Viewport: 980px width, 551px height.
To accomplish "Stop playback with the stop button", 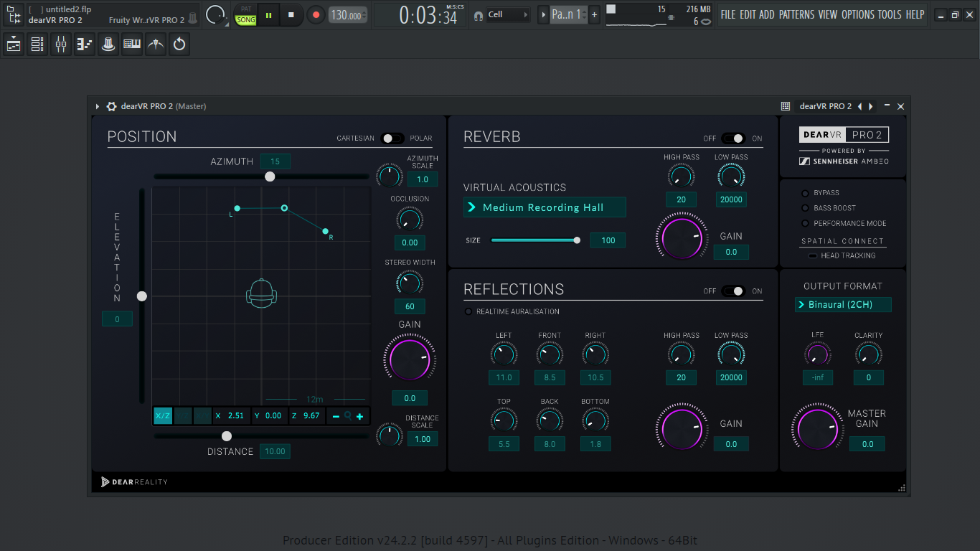I will [x=291, y=14].
